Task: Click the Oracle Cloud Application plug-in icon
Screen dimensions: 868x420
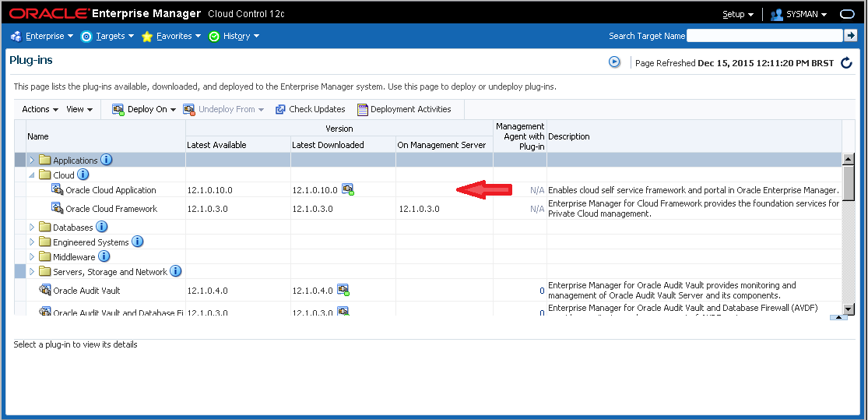Action: click(58, 189)
